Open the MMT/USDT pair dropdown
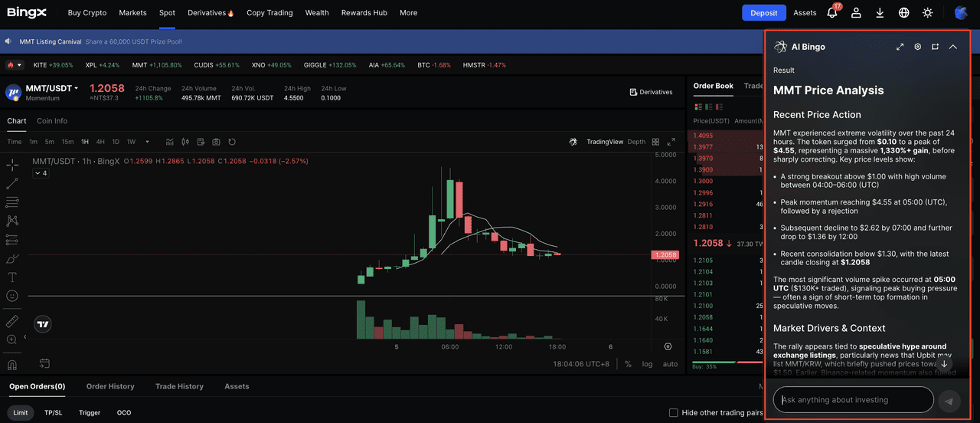The height and width of the screenshot is (423, 980). pyautogui.click(x=76, y=89)
